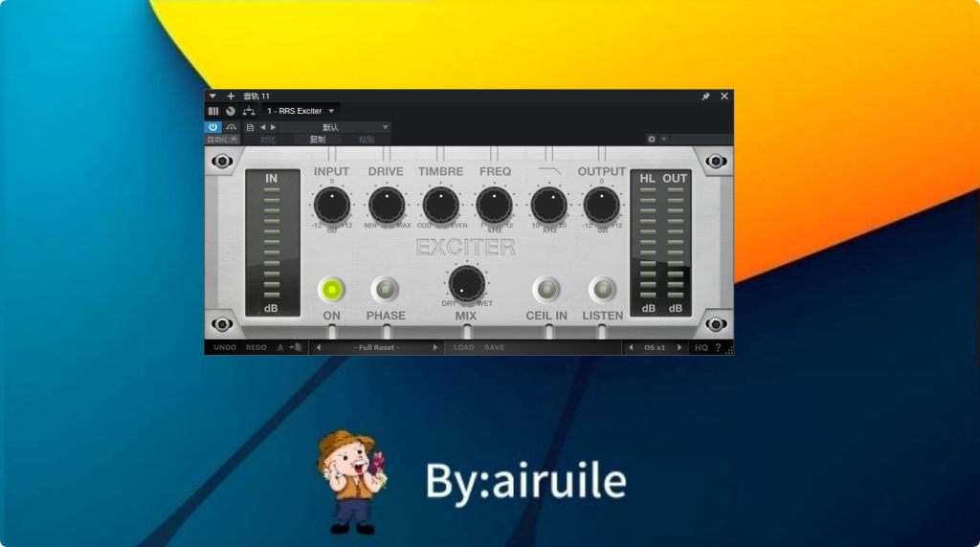Open the question mark help

(718, 348)
